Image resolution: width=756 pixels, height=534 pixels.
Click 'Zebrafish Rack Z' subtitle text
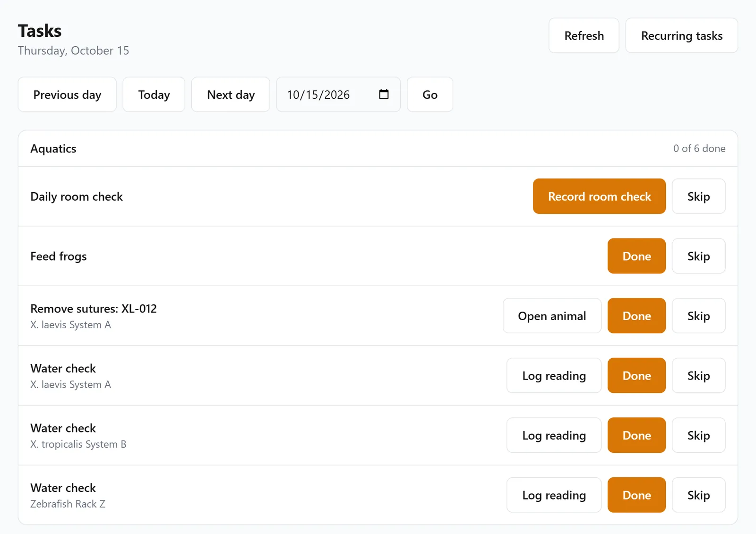(x=68, y=504)
